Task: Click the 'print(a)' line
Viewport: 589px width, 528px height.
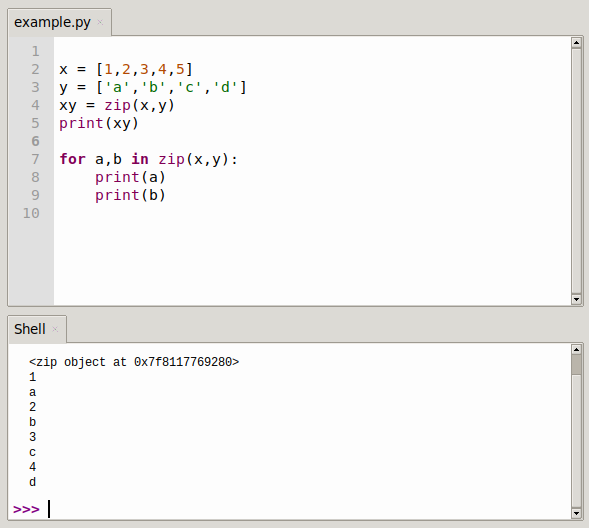Action: pyautogui.click(x=130, y=177)
